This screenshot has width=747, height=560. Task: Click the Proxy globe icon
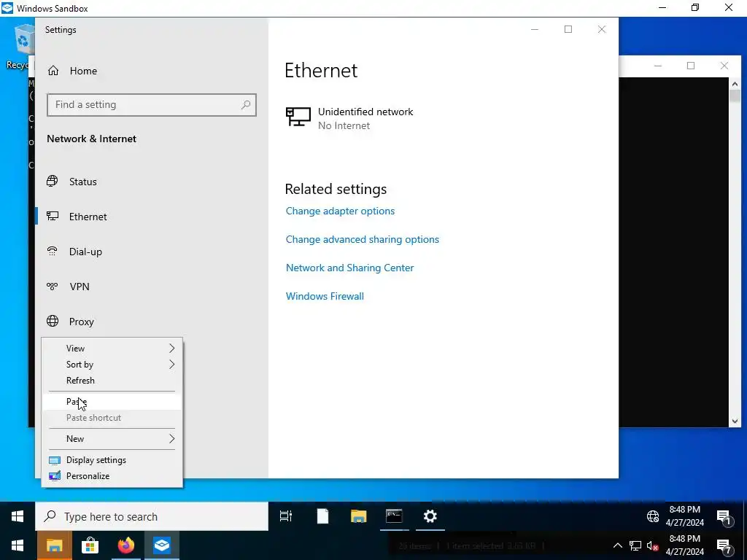coord(53,321)
